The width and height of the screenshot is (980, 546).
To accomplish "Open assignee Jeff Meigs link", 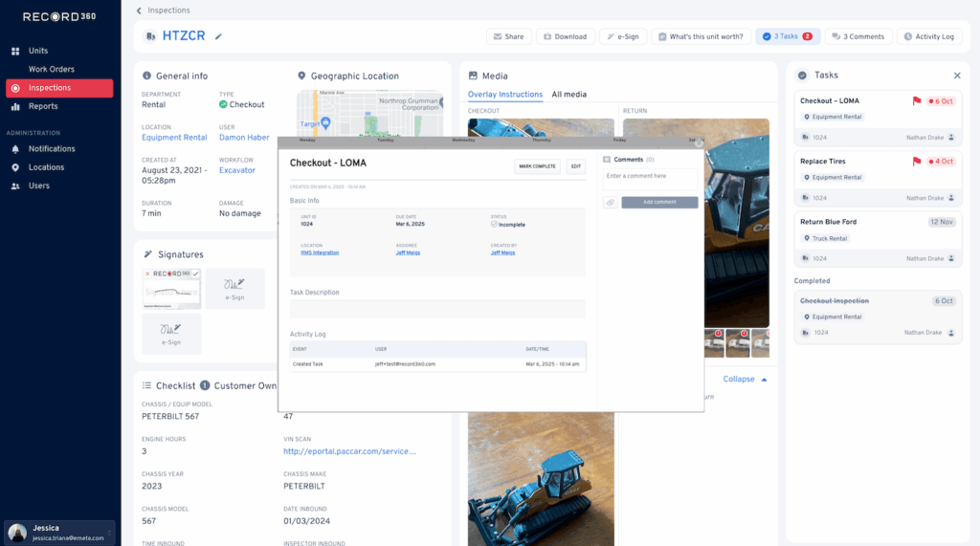I will click(x=408, y=253).
